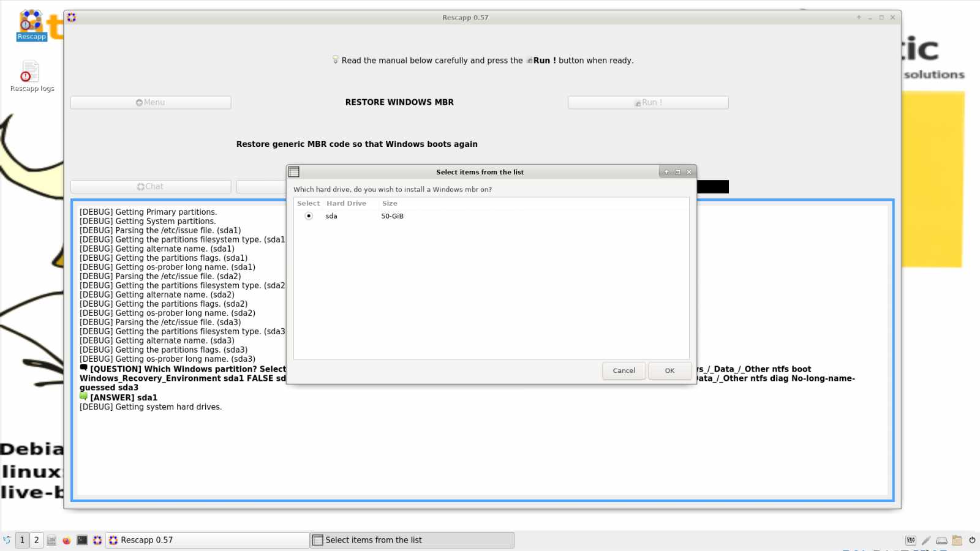Viewport: 980px width, 551px height.
Task: Open the Rescapp logs desktop icon
Action: pos(32,76)
